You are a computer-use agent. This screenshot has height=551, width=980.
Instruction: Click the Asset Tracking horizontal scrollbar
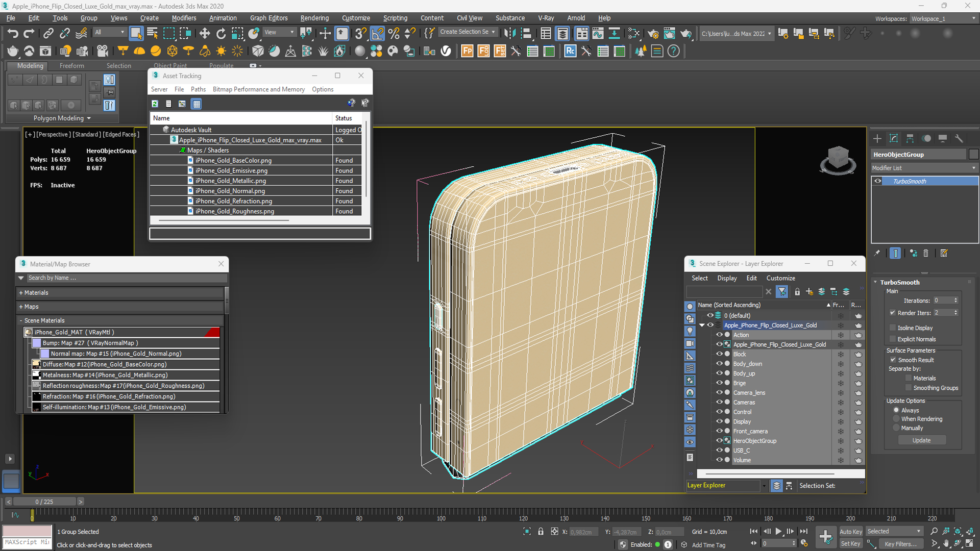(x=224, y=220)
